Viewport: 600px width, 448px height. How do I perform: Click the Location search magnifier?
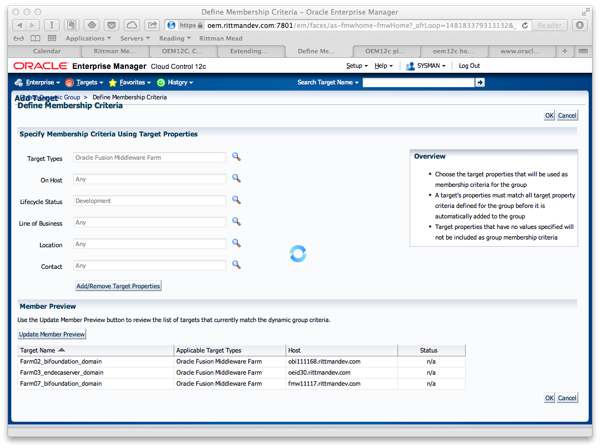(x=236, y=243)
